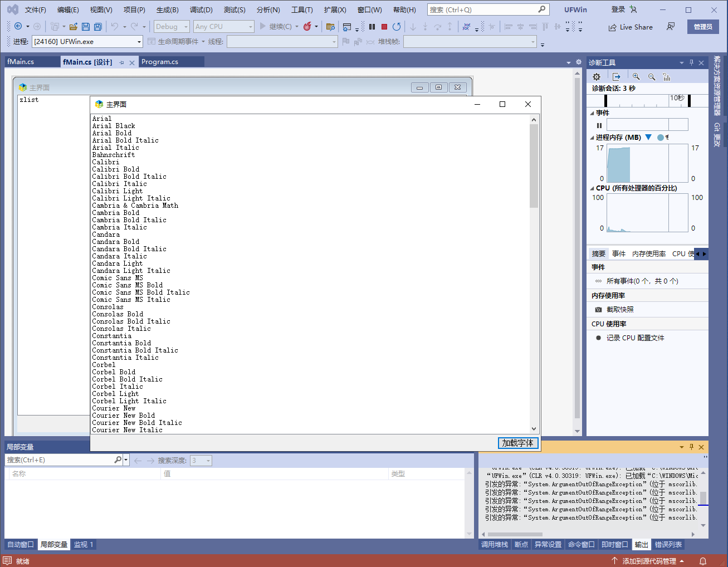Click the feedback person icon near Live Share
The width and height of the screenshot is (728, 567).
671,27
